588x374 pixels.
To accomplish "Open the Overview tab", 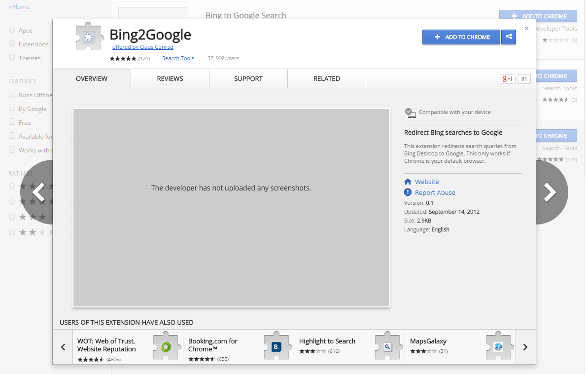I will pos(92,78).
